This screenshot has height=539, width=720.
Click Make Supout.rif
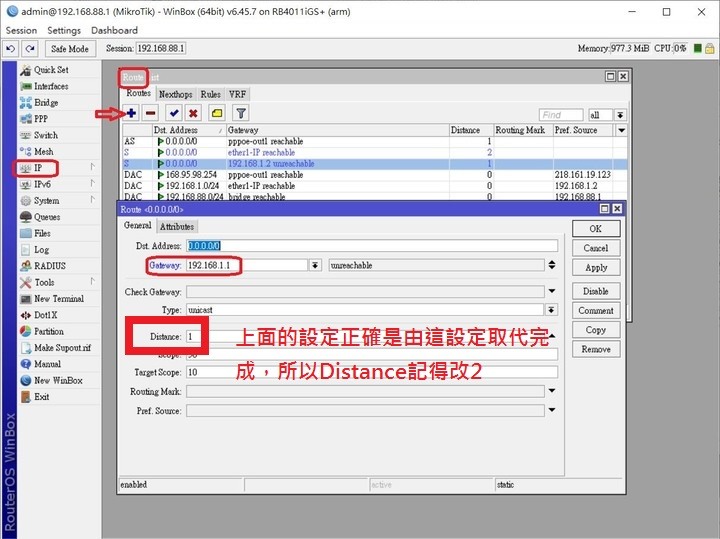[x=62, y=348]
